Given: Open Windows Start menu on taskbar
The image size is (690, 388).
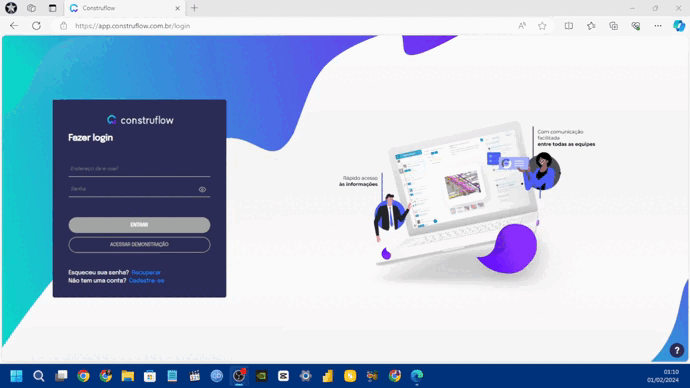Looking at the screenshot, I should pyautogui.click(x=16, y=376).
